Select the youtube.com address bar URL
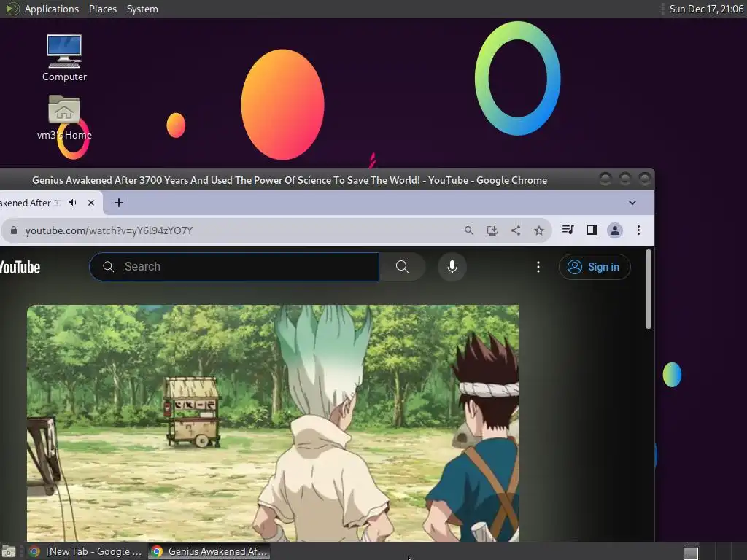 [x=109, y=230]
